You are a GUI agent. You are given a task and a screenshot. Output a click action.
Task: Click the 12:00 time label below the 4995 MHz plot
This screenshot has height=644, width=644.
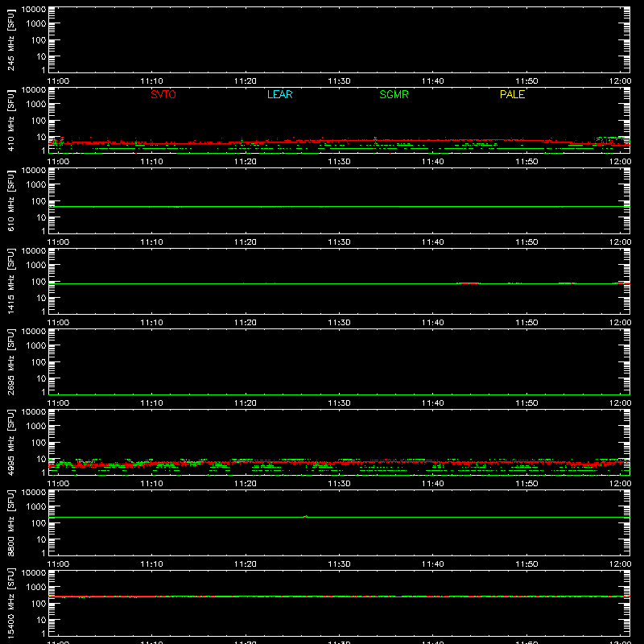620,484
